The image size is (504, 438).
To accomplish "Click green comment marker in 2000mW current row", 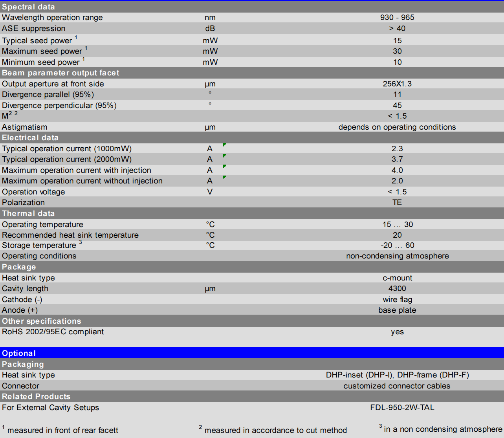I will (224, 156).
